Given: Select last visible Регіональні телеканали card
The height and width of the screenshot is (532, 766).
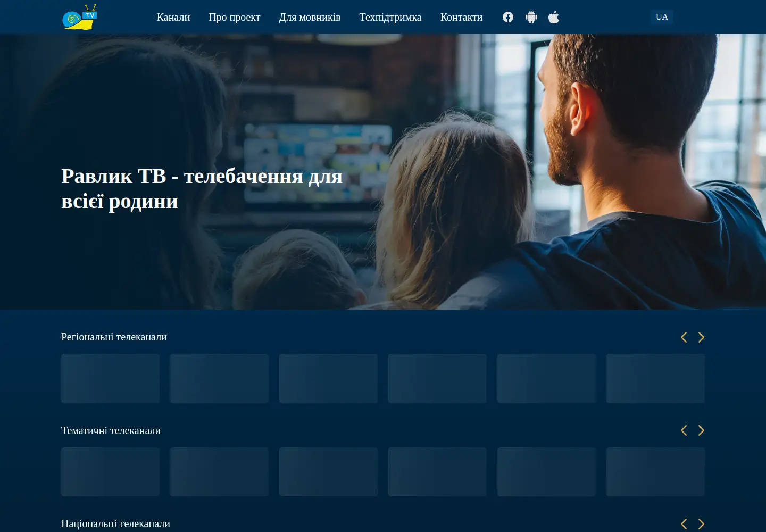Looking at the screenshot, I should tap(655, 378).
